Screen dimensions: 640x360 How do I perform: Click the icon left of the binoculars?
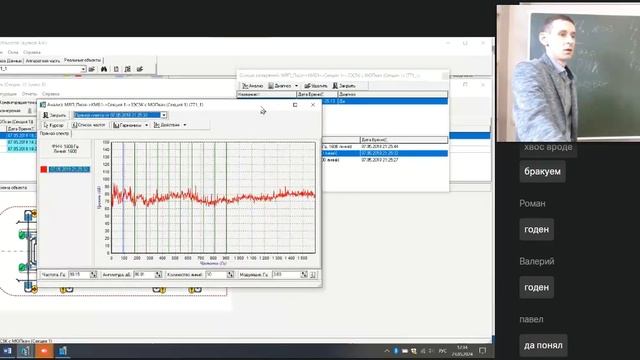coord(92,69)
